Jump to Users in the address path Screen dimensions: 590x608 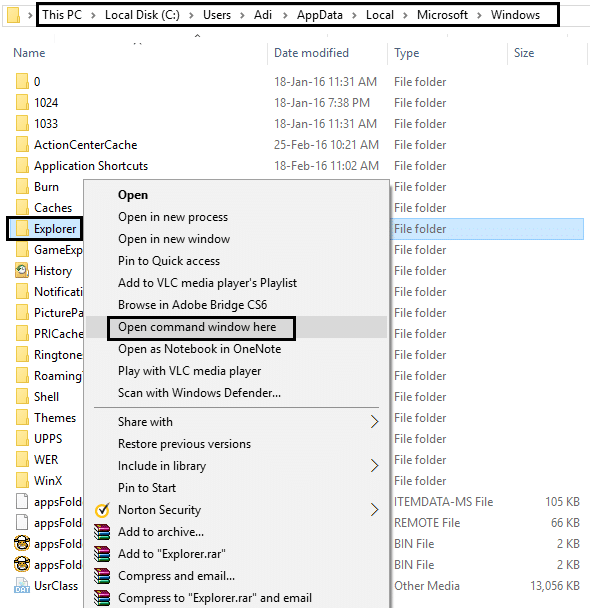(217, 15)
